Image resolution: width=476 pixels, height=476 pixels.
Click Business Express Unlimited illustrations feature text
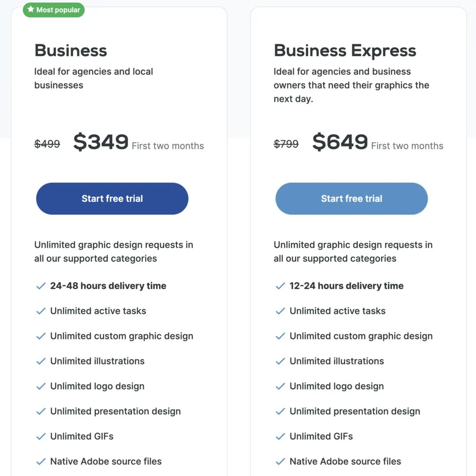[x=337, y=361]
